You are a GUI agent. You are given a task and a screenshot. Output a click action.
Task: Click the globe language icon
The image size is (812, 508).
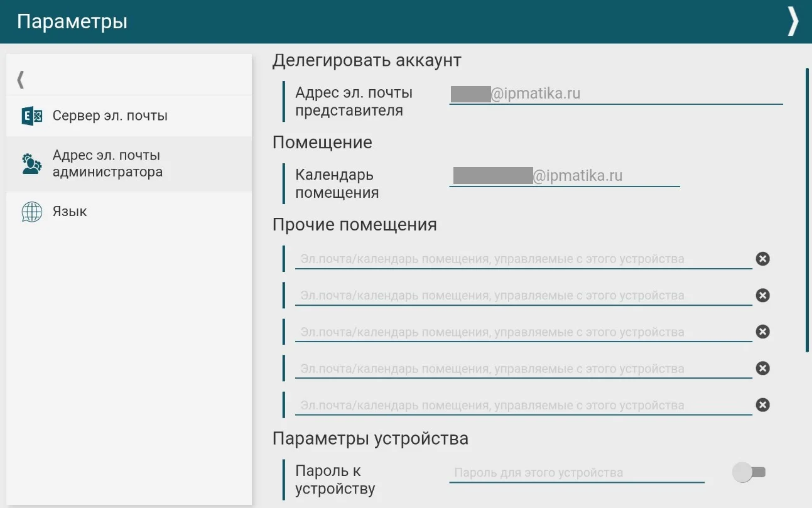click(x=31, y=212)
